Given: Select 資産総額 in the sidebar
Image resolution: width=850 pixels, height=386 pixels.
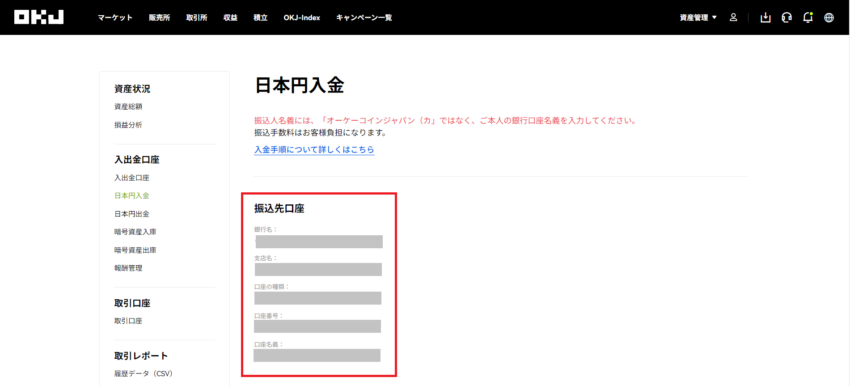Looking at the screenshot, I should pyautogui.click(x=128, y=107).
